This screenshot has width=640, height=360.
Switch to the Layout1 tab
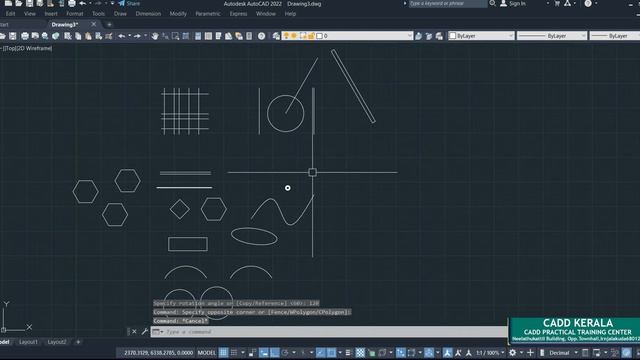pos(28,342)
